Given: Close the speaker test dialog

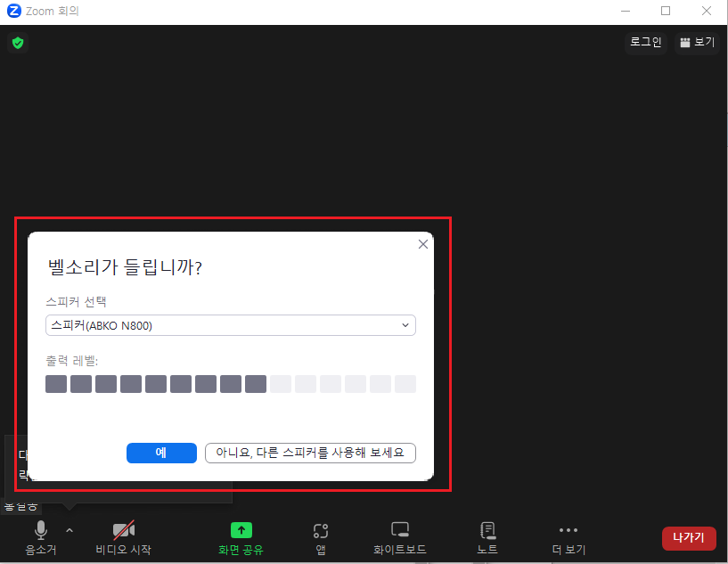Looking at the screenshot, I should tap(423, 244).
